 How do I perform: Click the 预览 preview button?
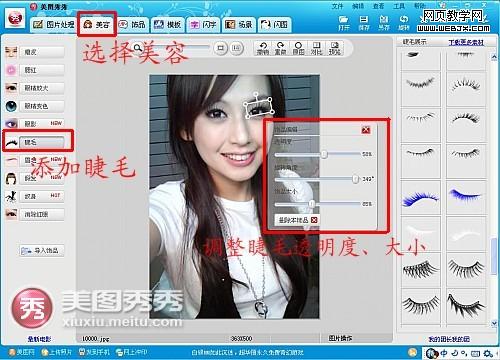coord(334,48)
